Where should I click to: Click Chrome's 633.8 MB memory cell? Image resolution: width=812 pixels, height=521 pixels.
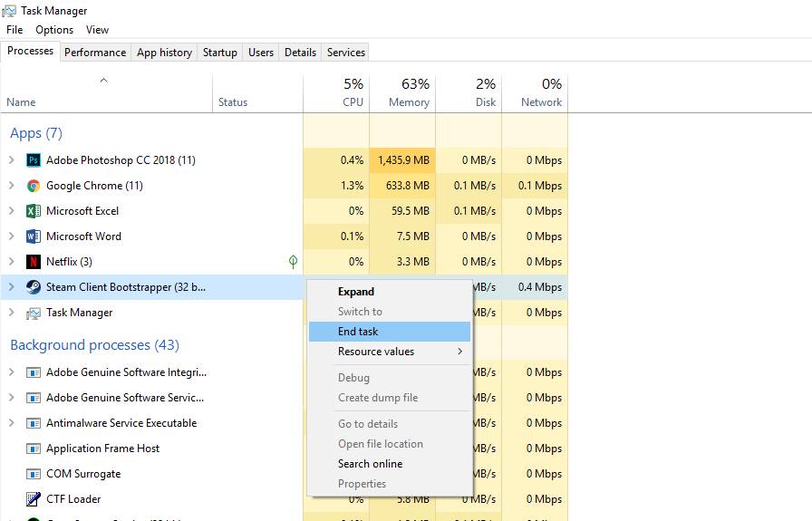coord(402,186)
